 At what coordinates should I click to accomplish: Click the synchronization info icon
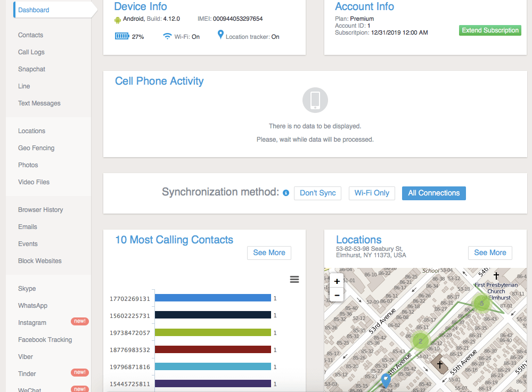click(x=286, y=193)
